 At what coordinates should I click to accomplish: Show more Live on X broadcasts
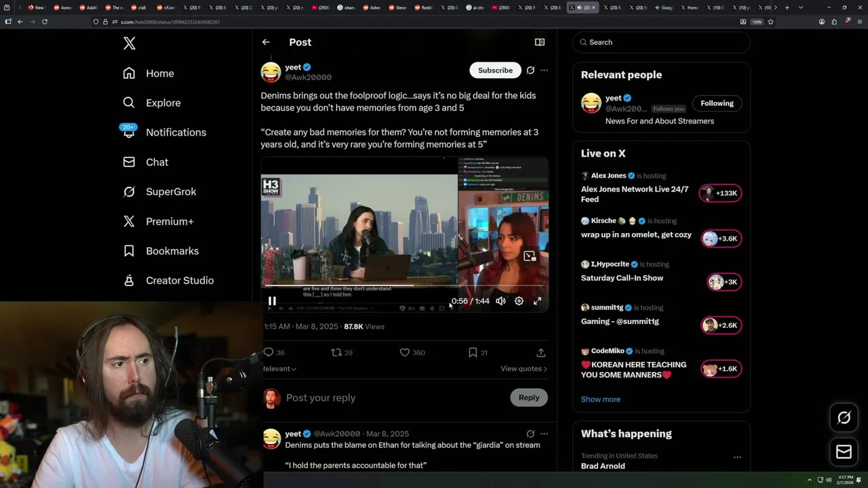601,399
